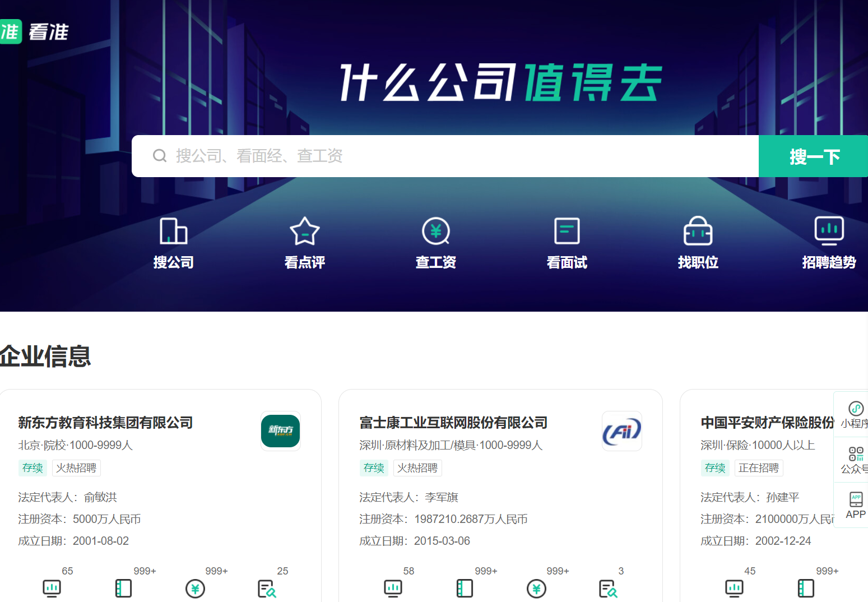Click the 搜公司 building icon

(173, 231)
